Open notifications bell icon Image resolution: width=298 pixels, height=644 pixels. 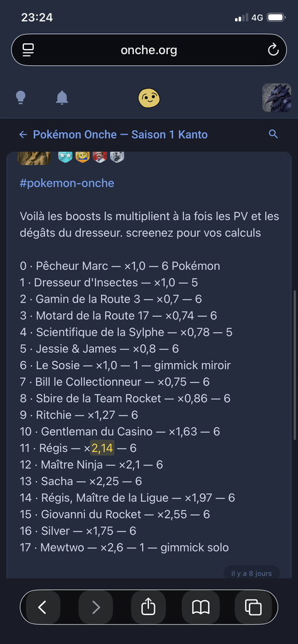(x=62, y=97)
